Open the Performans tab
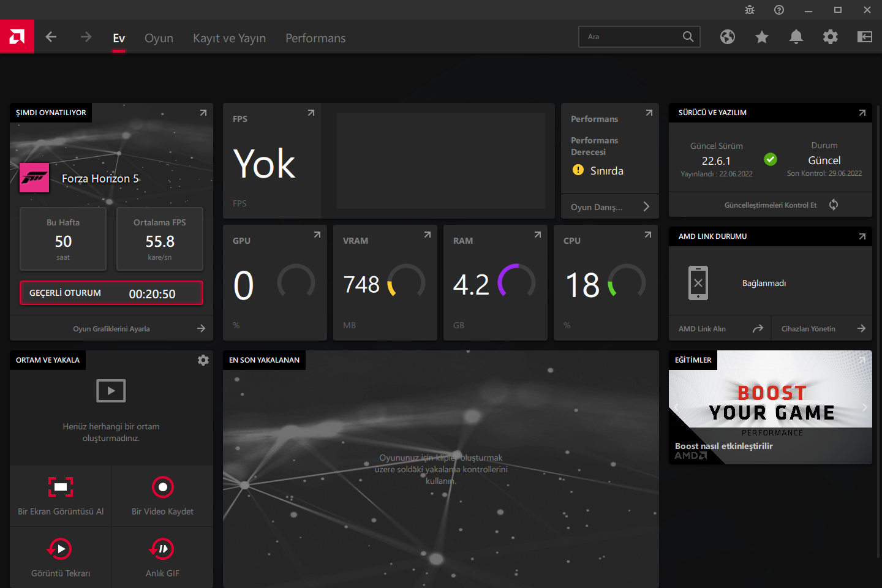 click(x=315, y=38)
